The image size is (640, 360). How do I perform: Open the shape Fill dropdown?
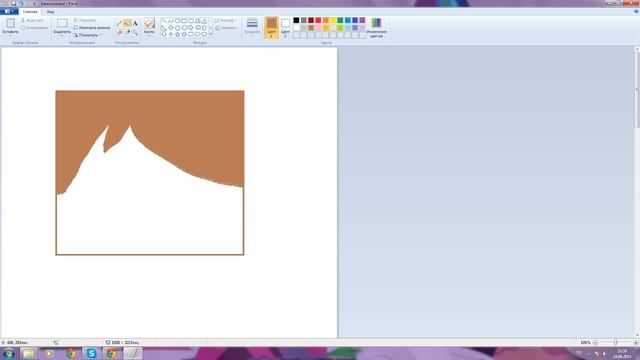click(227, 28)
